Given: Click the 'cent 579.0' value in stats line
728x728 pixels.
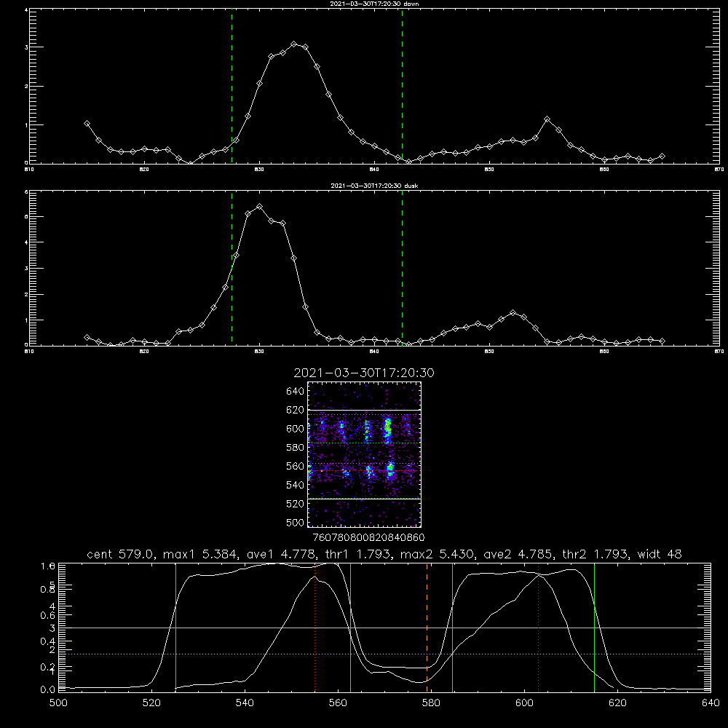Looking at the screenshot, I should click(122, 554).
